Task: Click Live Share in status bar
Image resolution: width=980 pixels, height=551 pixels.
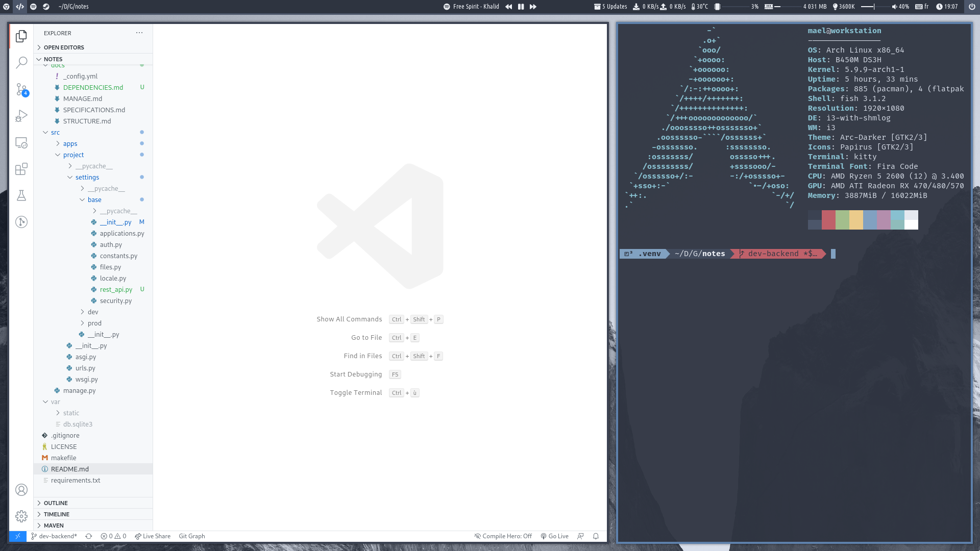Action: 153,536
